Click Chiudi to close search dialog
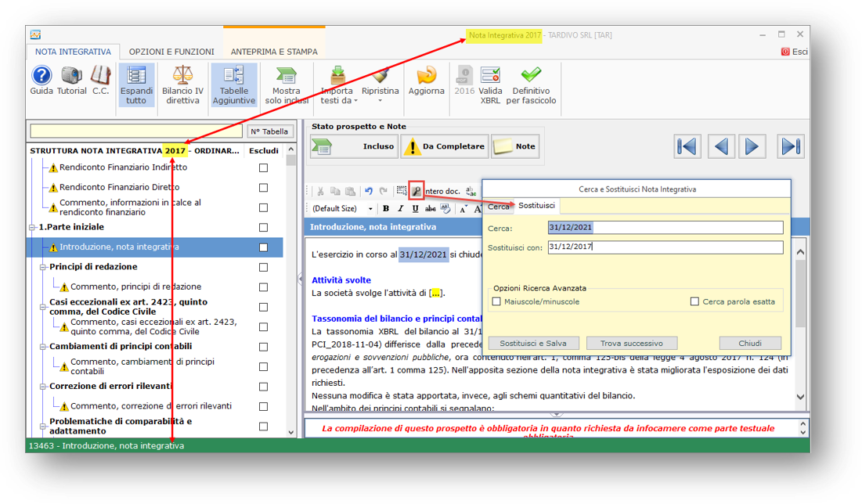The height and width of the screenshot is (504, 862). point(750,343)
